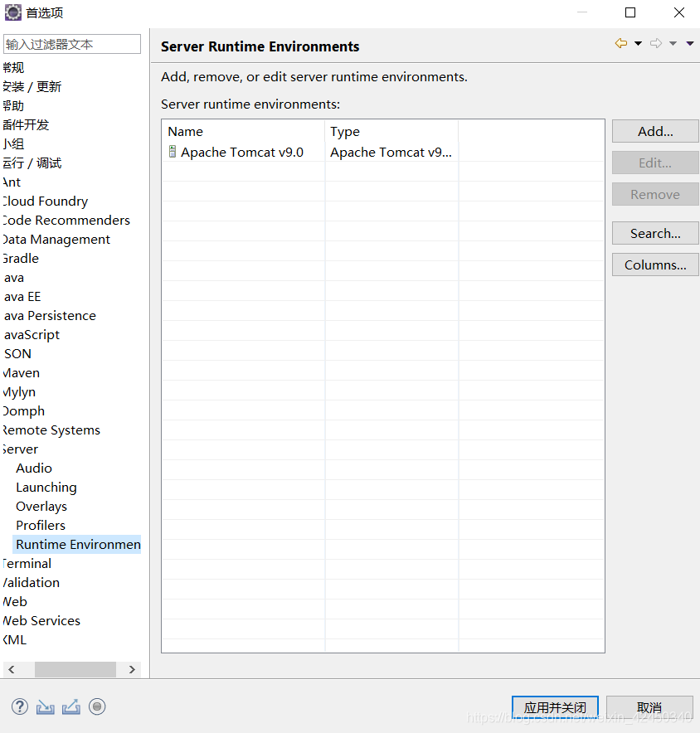Click the 取消 button
The height and width of the screenshot is (733, 700).
tap(649, 708)
